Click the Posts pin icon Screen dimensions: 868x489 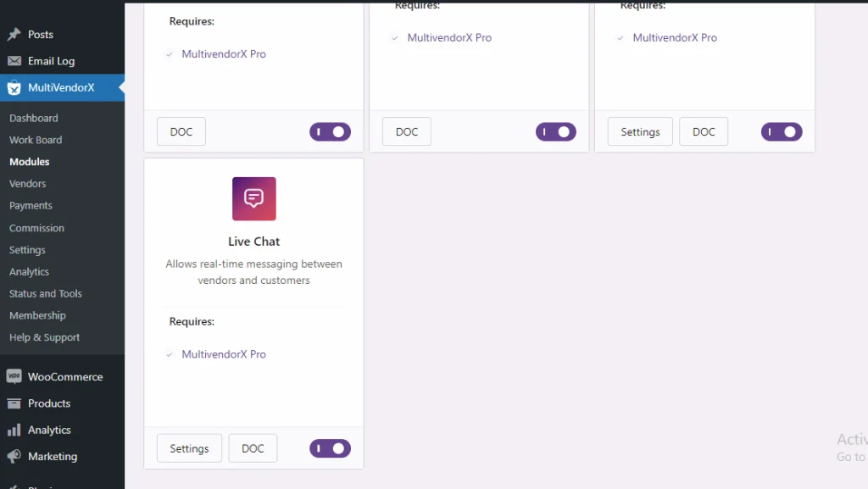14,35
